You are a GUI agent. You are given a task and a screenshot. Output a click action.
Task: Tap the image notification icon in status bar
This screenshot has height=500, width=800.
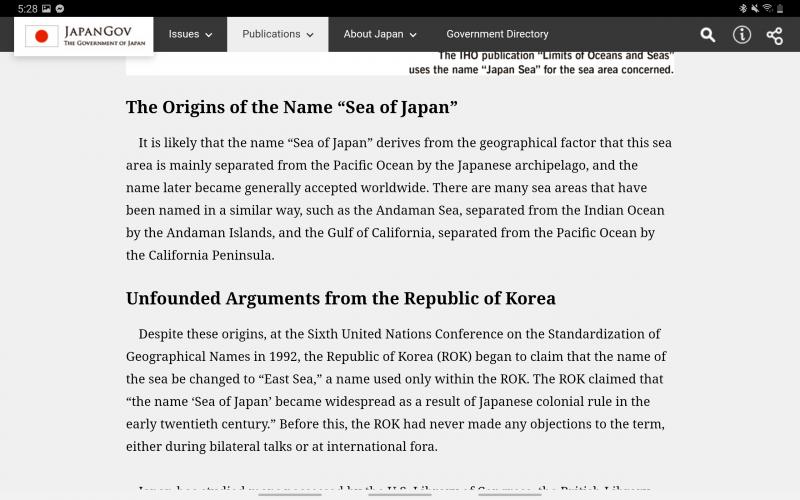pos(46,8)
